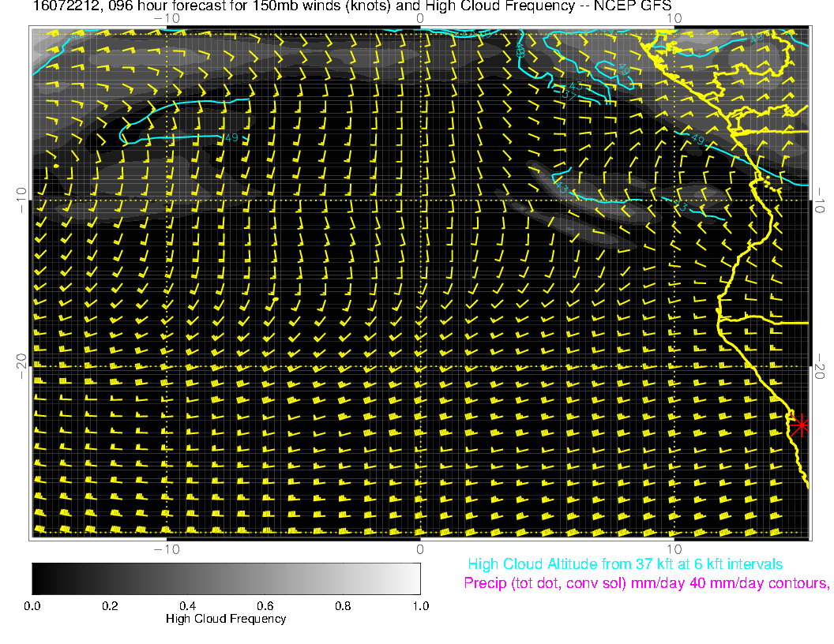Click the 0.8 tick label under the colorbar
Screen dimensions: 834x644
343,606
